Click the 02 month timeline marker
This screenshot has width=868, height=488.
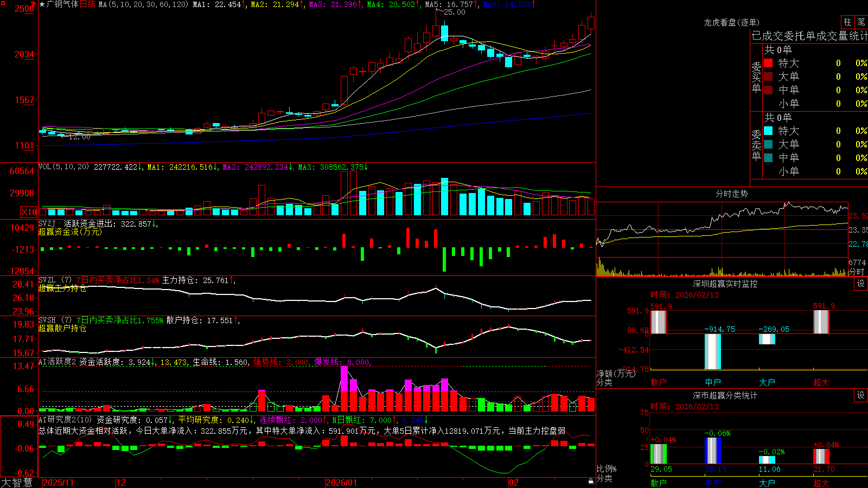[514, 483]
